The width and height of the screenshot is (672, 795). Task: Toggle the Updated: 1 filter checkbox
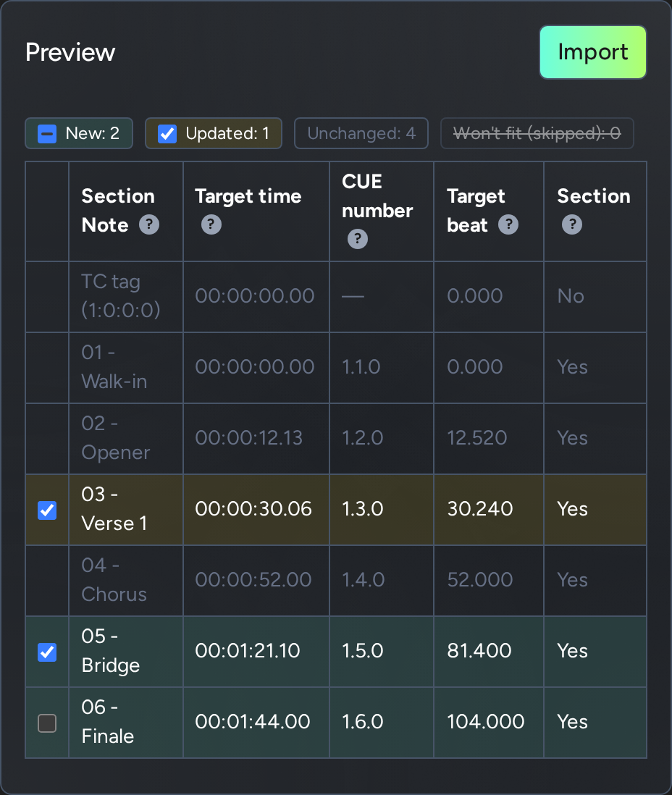click(x=167, y=134)
